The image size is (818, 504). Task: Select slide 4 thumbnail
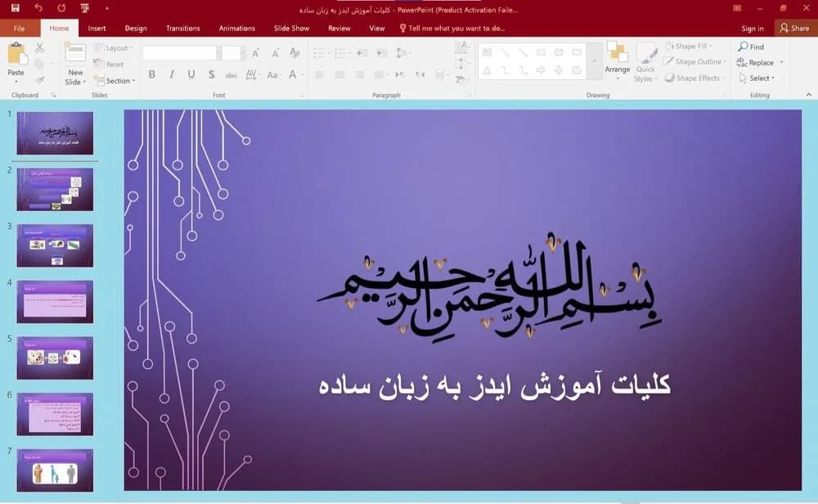55,302
